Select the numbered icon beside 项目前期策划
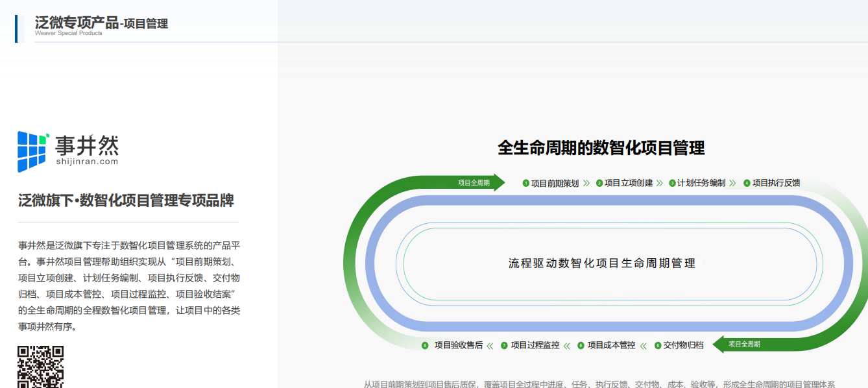868x388 pixels. (525, 182)
